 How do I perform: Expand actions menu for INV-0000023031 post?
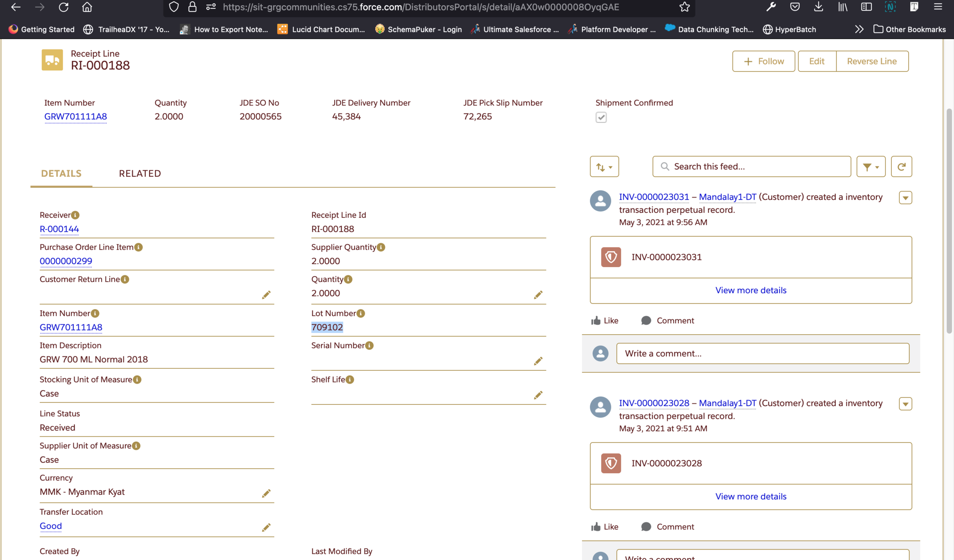(905, 197)
